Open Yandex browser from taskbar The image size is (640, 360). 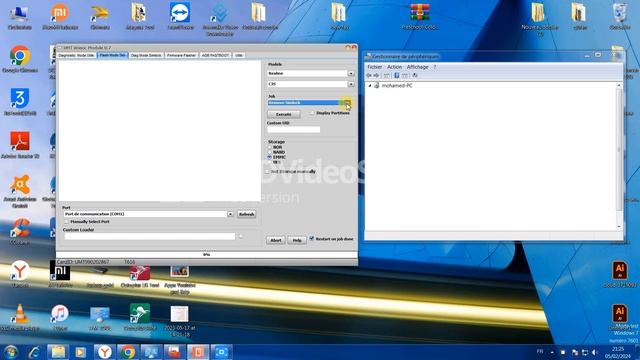click(104, 352)
